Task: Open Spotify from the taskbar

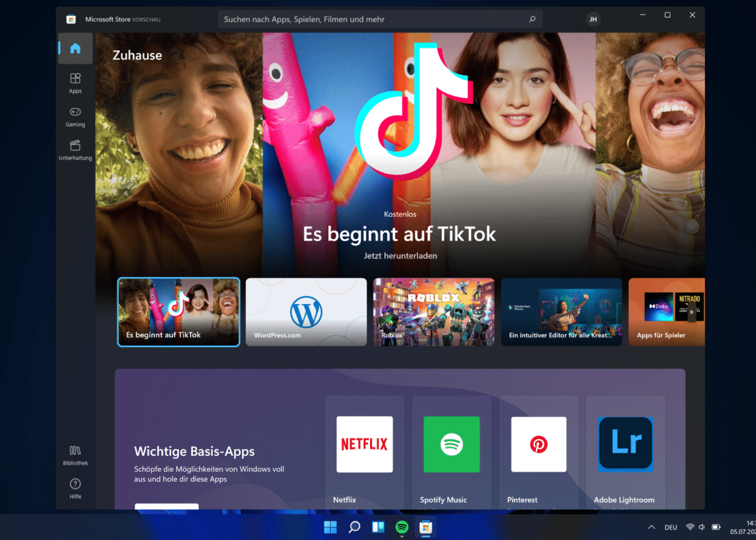Action: click(x=402, y=527)
